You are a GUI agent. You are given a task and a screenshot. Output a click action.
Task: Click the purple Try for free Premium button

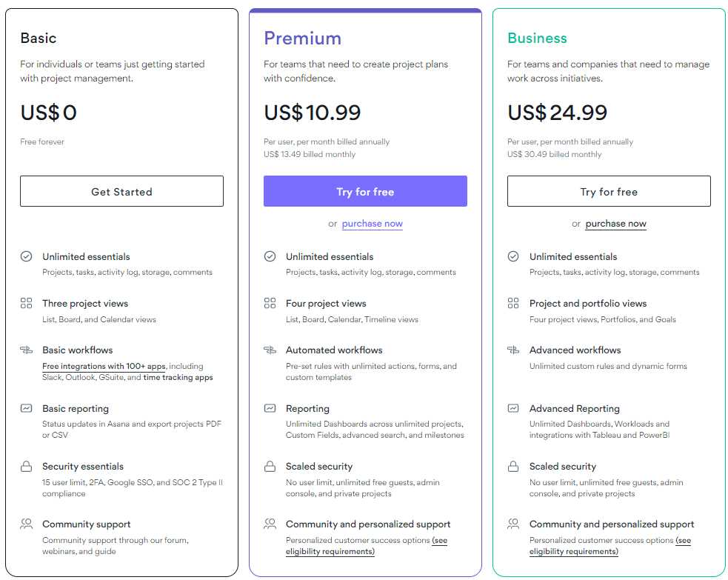click(365, 191)
